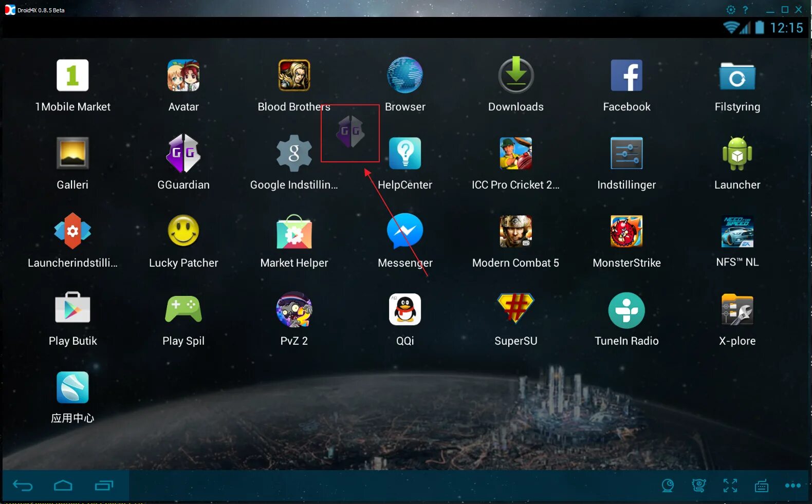Click the 12:15 clock display
812x504 pixels.
pyautogui.click(x=786, y=28)
